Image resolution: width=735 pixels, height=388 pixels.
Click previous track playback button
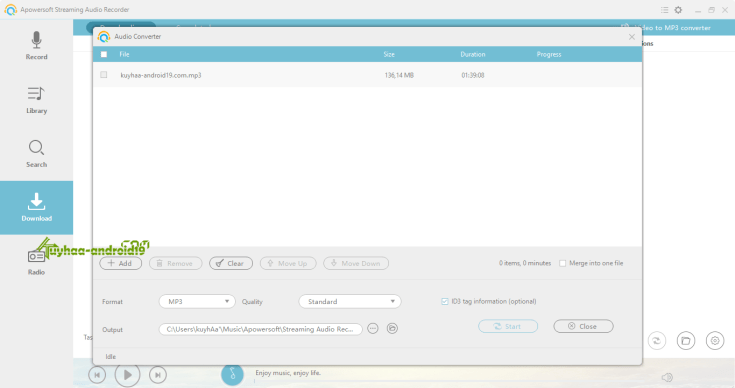click(x=97, y=375)
